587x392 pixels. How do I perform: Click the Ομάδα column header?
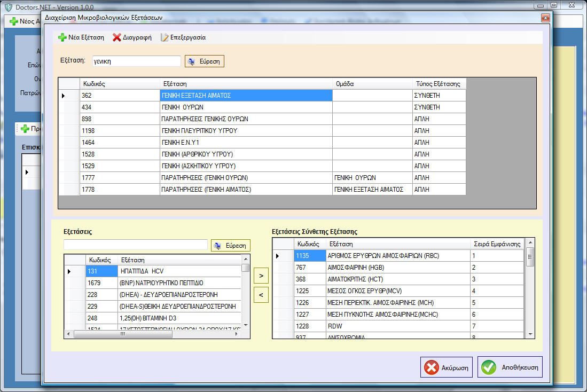tap(372, 84)
